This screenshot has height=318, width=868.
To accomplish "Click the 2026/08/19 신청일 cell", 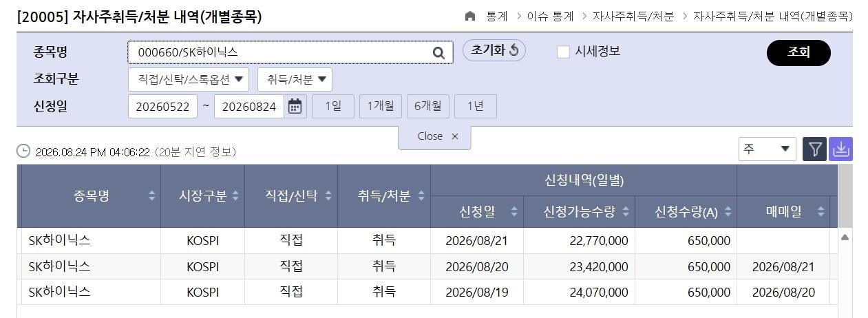I will (477, 292).
